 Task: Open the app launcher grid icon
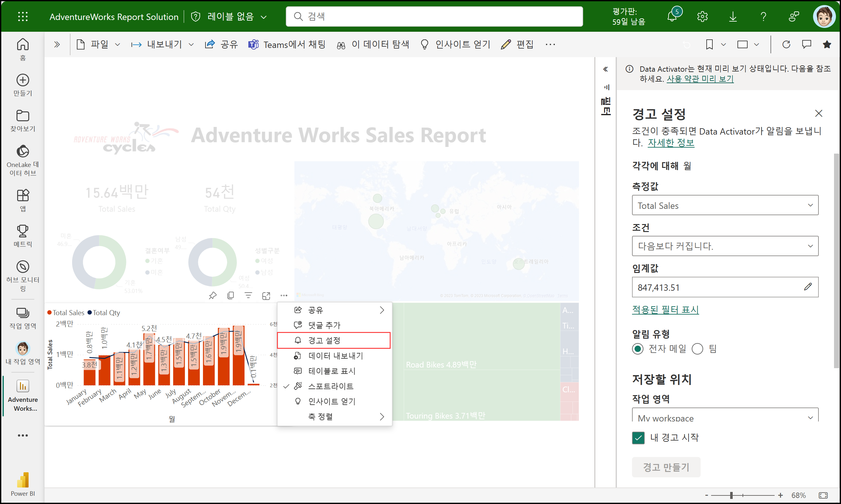[23, 16]
